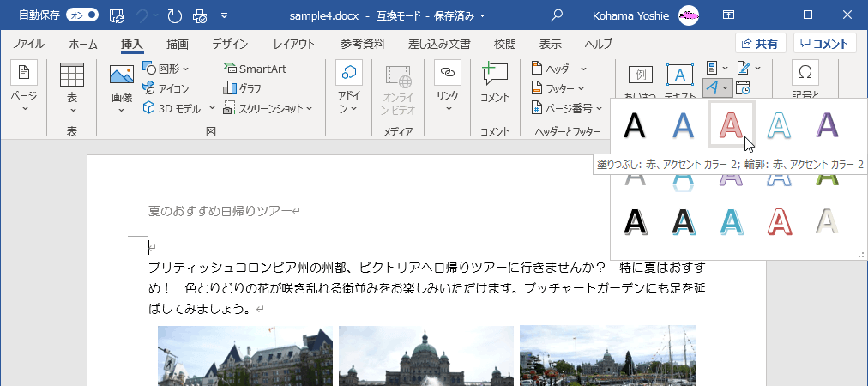
Task: Click the 共有 (Share) button
Action: (760, 44)
